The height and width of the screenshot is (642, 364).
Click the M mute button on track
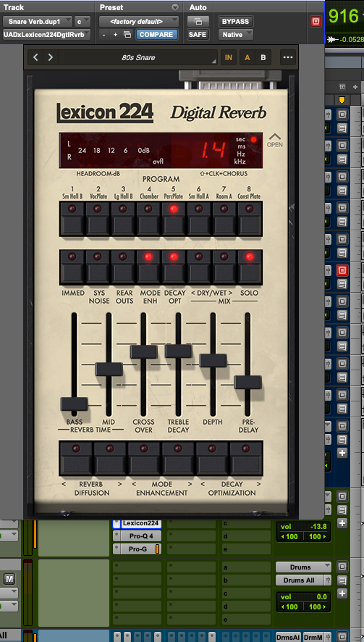9,578
